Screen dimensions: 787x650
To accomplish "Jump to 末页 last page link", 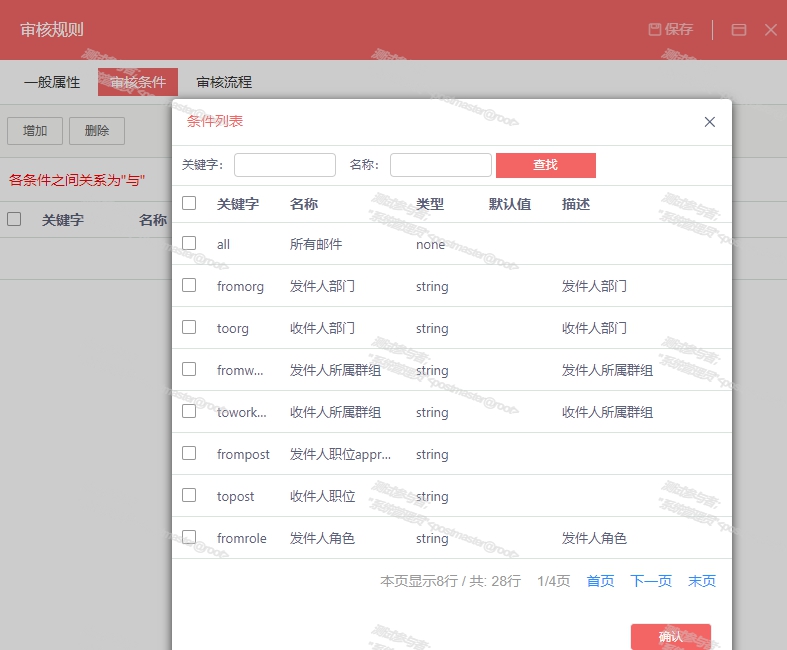I will tap(702, 581).
